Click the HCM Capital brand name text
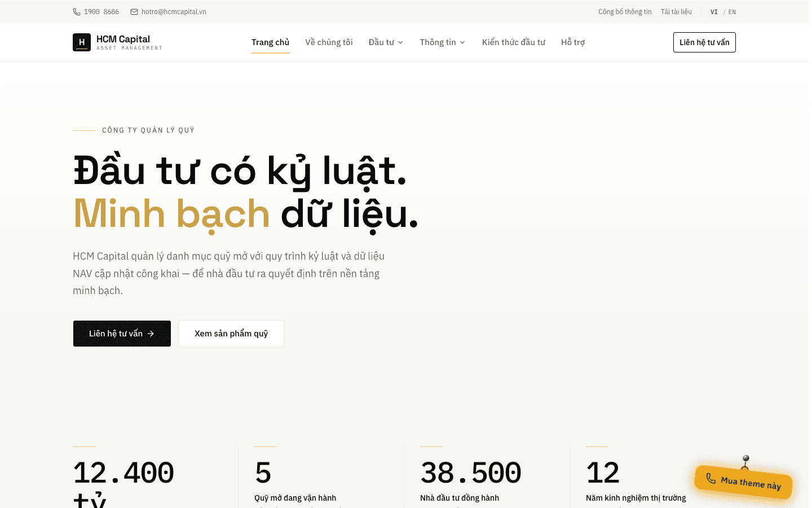 point(123,39)
